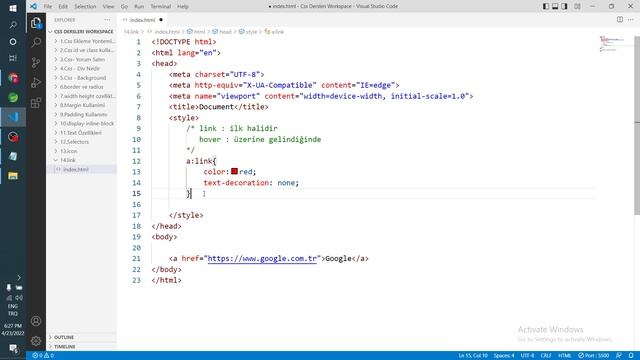Click Spaces: 4 indentation setting
Viewport: 640px width, 360px height.
(x=504, y=356)
